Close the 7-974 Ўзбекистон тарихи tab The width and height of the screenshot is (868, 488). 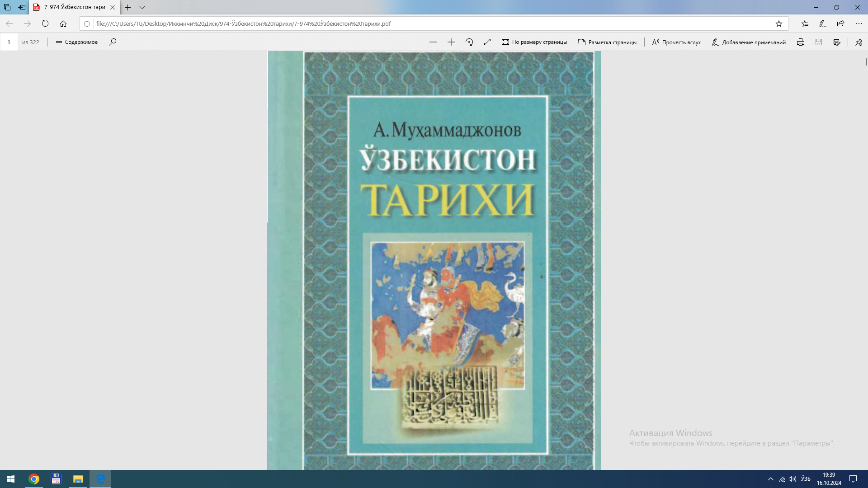pyautogui.click(x=113, y=7)
